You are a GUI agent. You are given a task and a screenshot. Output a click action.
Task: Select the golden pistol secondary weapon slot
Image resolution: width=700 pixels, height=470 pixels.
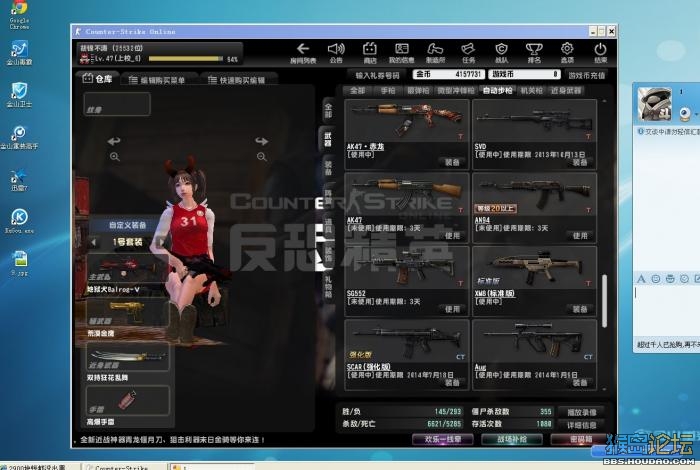click(x=128, y=313)
